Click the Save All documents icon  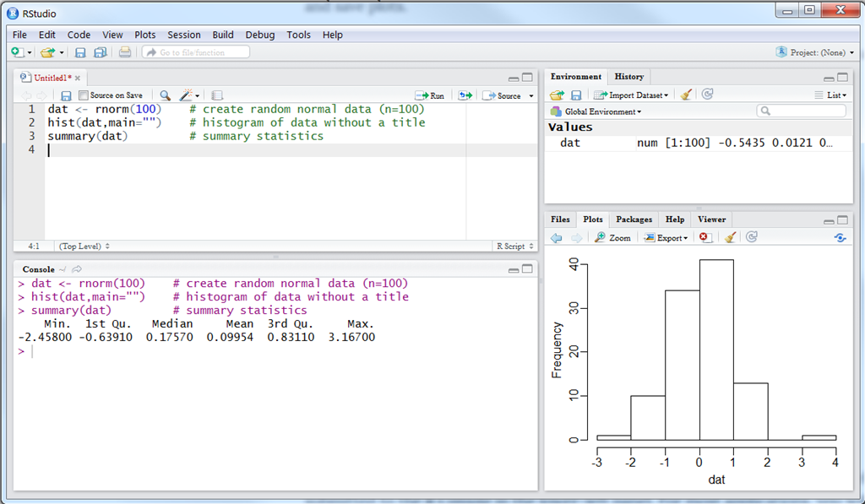[x=101, y=52]
